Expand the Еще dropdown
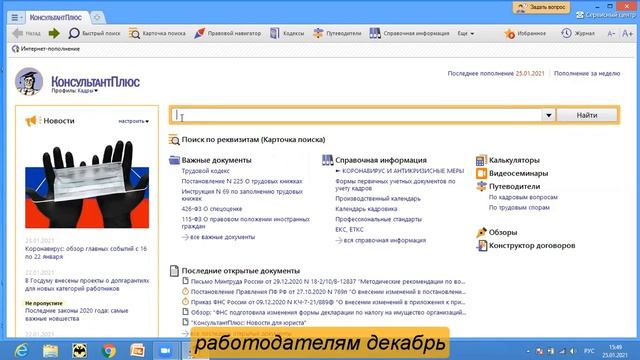The height and width of the screenshot is (360, 640). pyautogui.click(x=466, y=33)
